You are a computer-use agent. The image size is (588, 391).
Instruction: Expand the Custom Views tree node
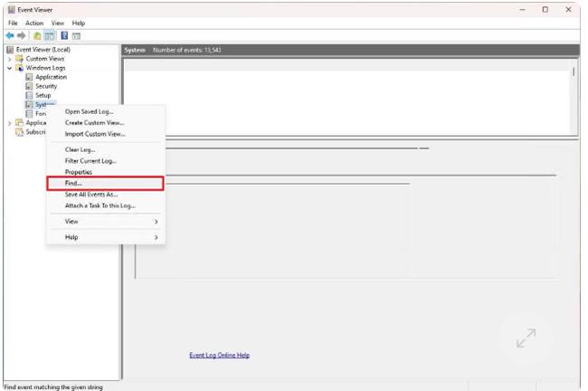[x=10, y=59]
